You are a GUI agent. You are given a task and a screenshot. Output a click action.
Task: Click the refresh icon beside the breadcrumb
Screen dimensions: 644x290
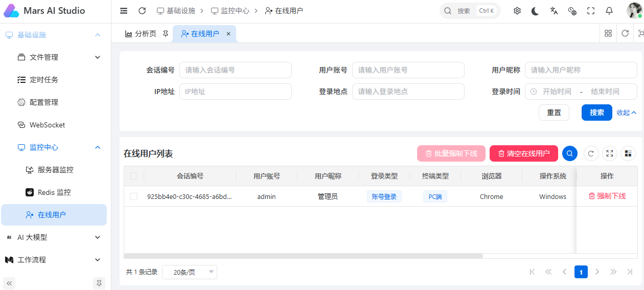pyautogui.click(x=142, y=11)
